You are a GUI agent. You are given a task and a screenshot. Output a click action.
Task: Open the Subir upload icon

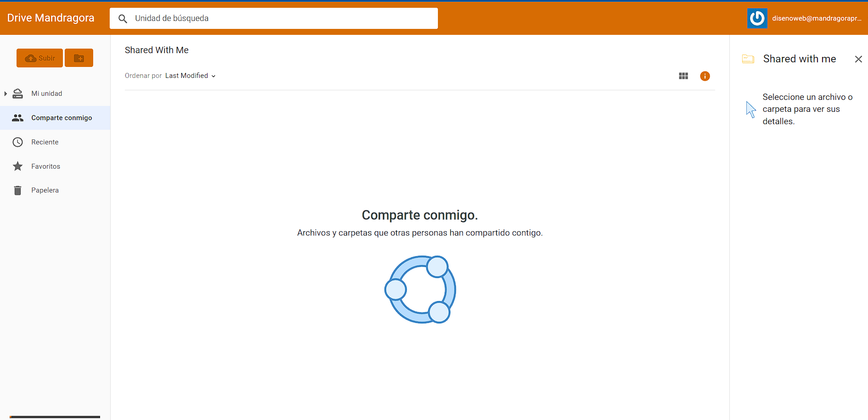click(x=31, y=58)
